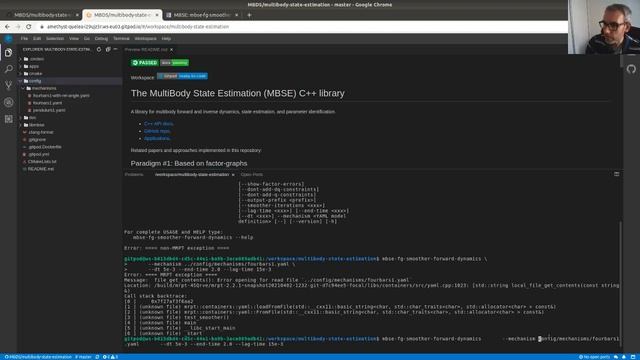The width and height of the screenshot is (640, 360).
Task: Open fourbars1.yaml in Explorer
Action: pyautogui.click(x=47, y=103)
